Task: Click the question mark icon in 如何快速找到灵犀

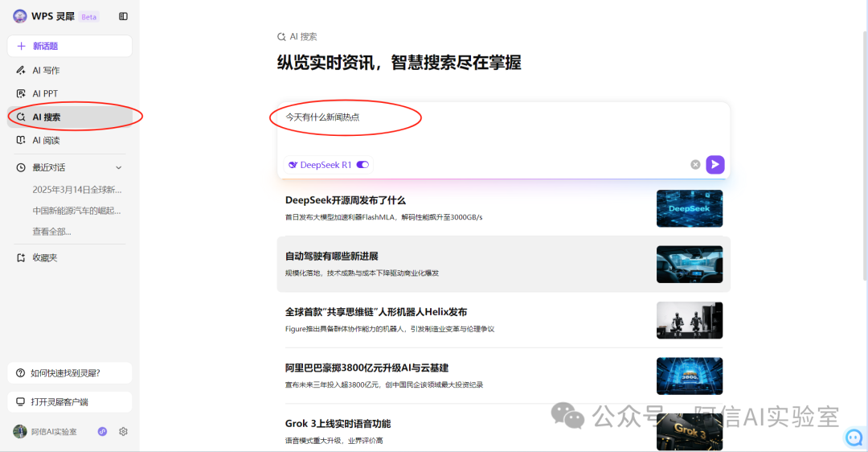Action: pos(20,373)
